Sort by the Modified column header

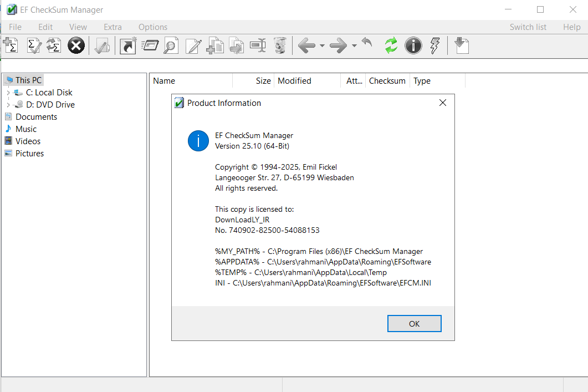(x=308, y=81)
